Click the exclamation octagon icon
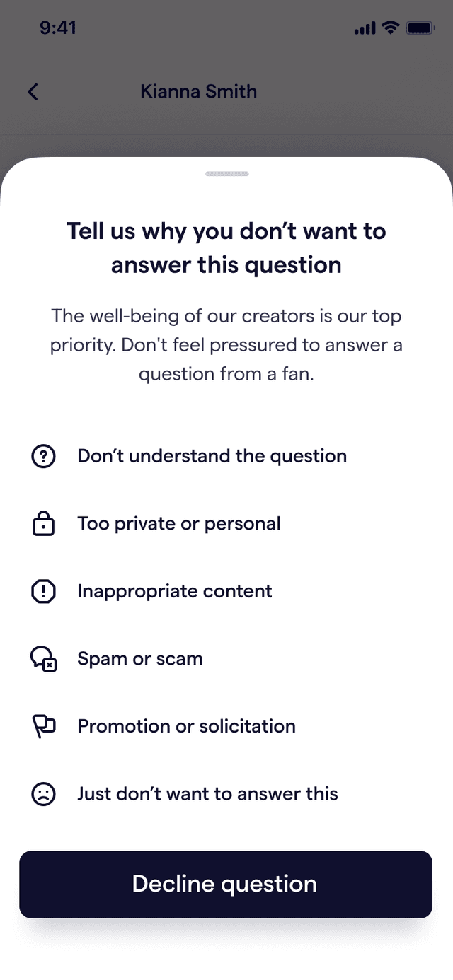This screenshot has height=980, width=453. tap(44, 591)
